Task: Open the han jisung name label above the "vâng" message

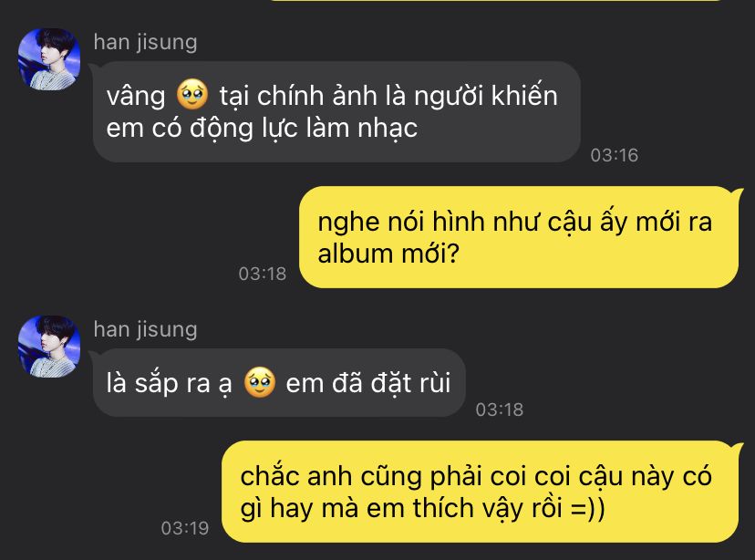Action: pos(145,42)
